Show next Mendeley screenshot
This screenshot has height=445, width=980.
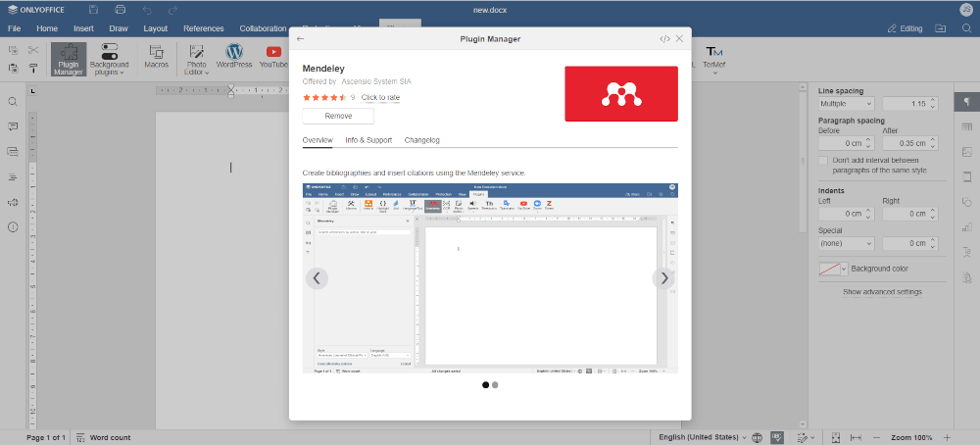point(663,278)
